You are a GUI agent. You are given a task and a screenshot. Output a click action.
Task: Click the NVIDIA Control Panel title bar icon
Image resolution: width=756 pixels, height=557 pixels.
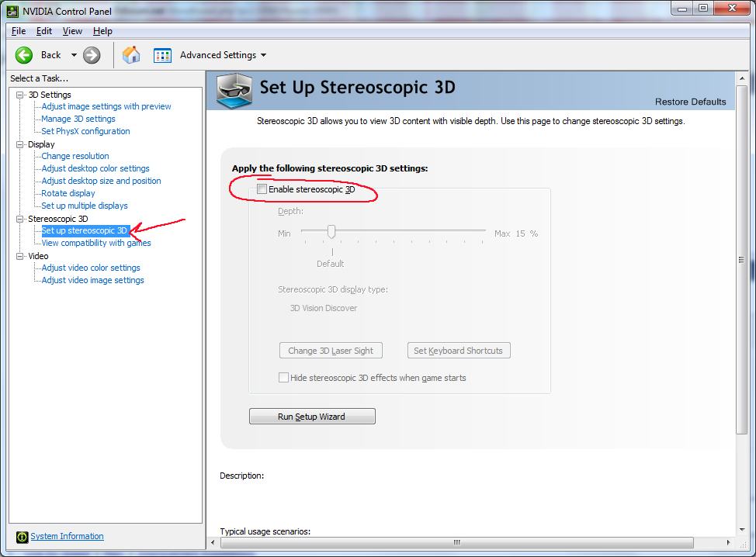point(12,11)
